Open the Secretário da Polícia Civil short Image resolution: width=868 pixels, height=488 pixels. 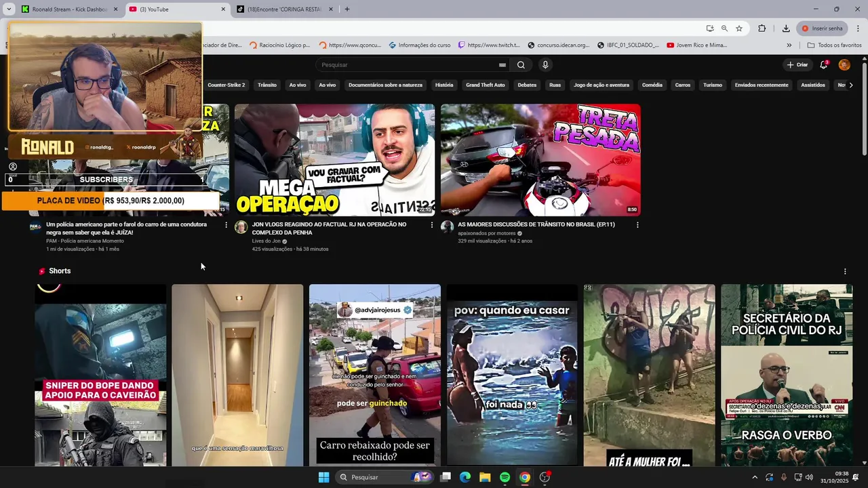point(787,375)
